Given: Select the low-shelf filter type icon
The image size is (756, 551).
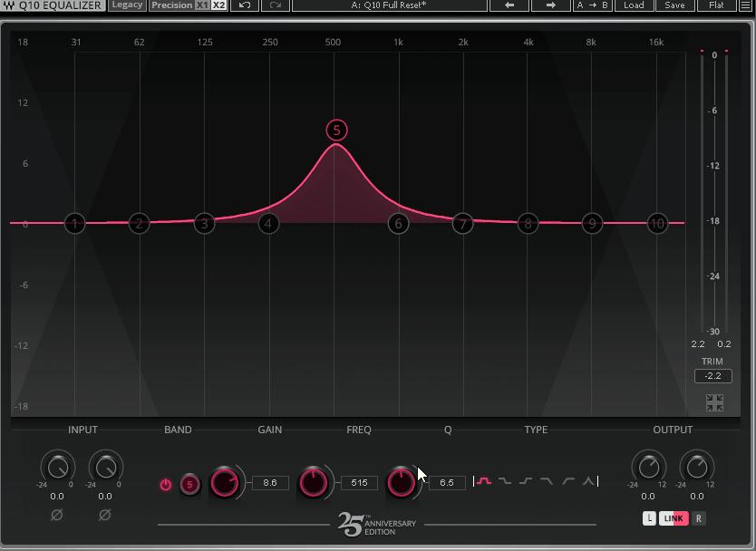Looking at the screenshot, I should [x=506, y=481].
